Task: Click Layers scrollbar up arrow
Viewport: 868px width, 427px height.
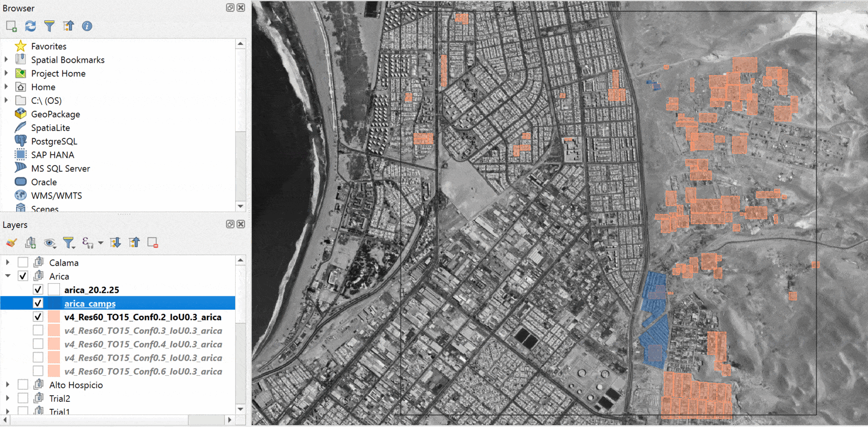Action: [x=241, y=260]
